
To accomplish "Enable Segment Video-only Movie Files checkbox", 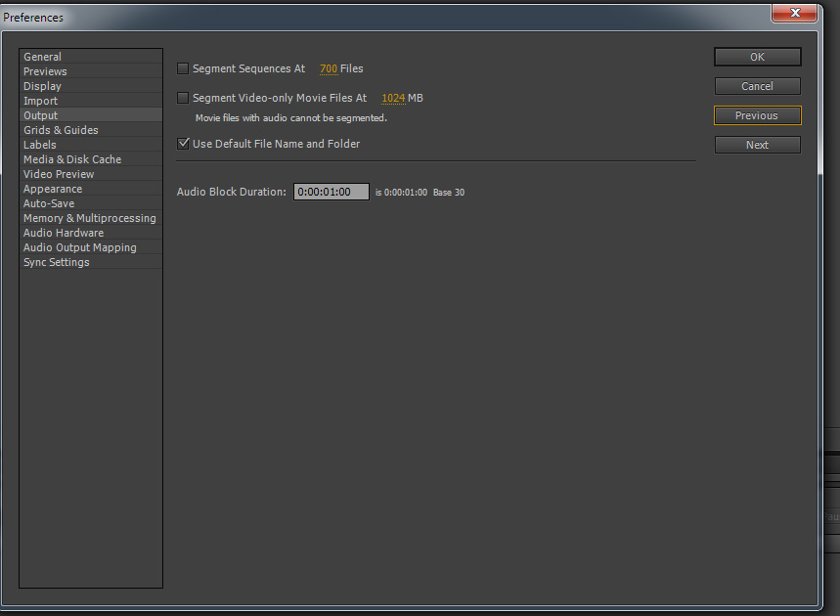I will click(x=183, y=98).
